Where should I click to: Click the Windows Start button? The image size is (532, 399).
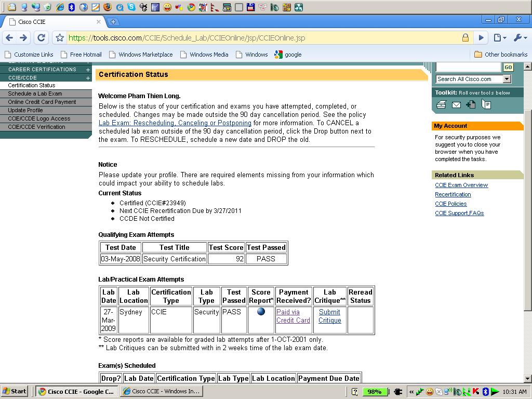click(15, 391)
